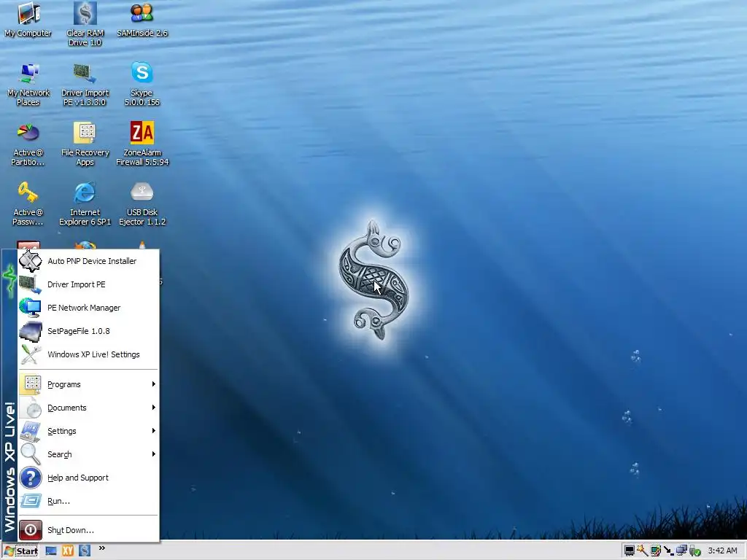Expand the Search submenu arrow
This screenshot has width=747, height=560.
153,454
